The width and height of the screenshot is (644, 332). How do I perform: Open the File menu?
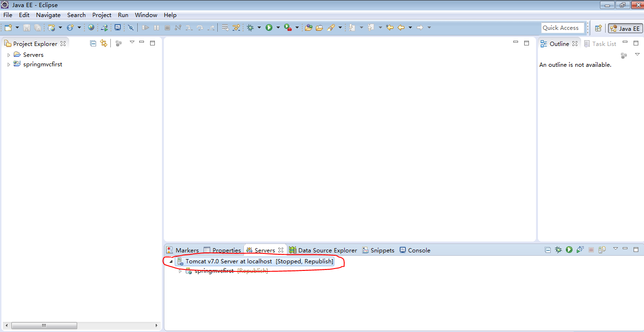click(x=8, y=15)
